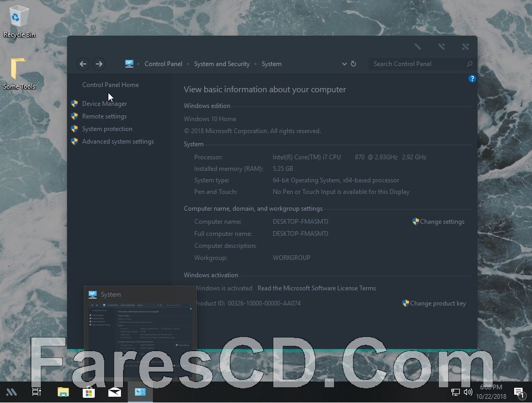Click the Windows 10 Home text

(x=209, y=119)
